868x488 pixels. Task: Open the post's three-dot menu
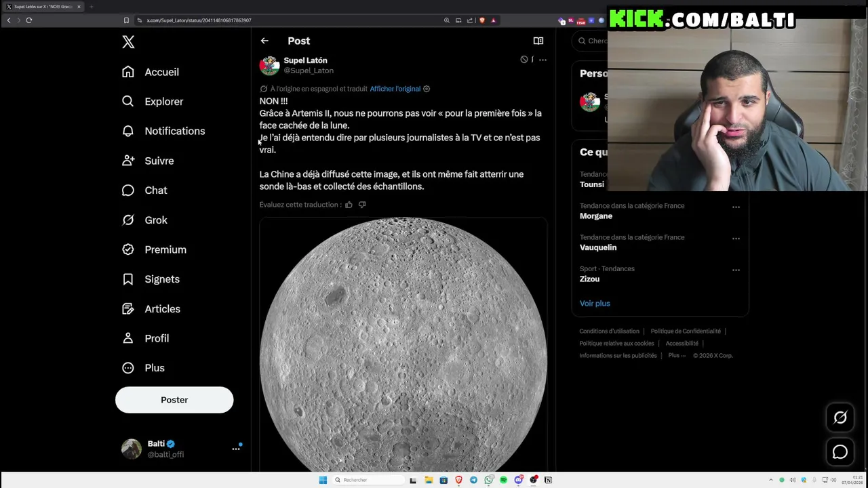pyautogui.click(x=542, y=60)
